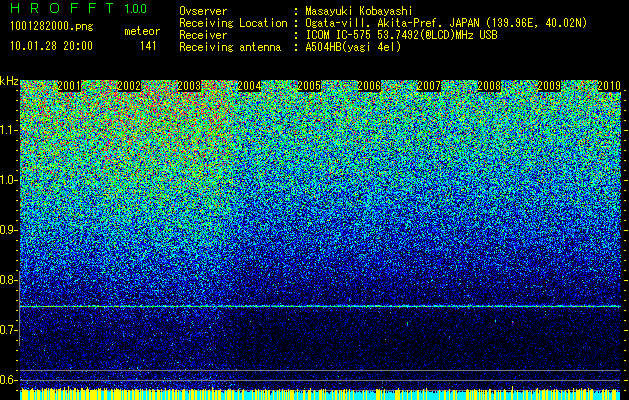This screenshot has height=400, width=629.
Task: Click the 0.6 frequency axis label
Action: 8,380
